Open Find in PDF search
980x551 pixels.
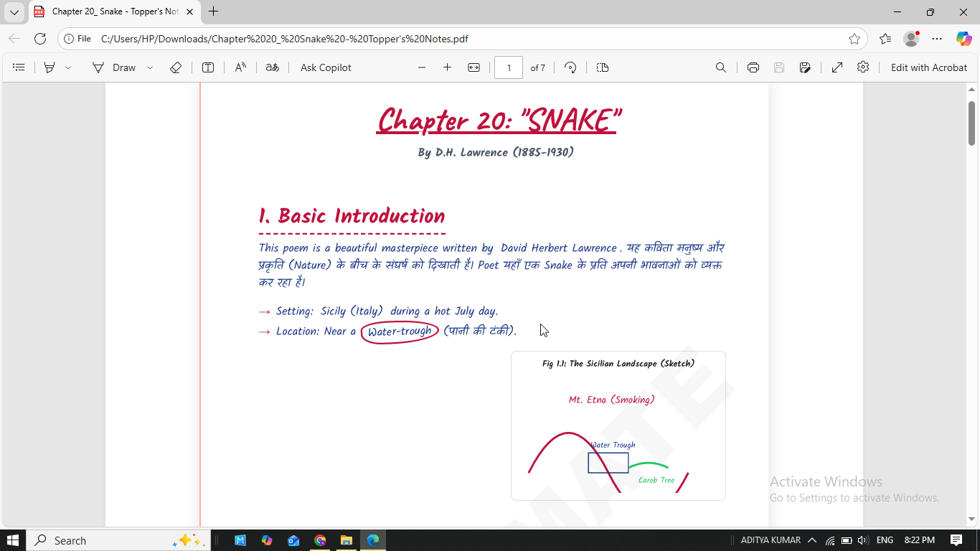click(721, 67)
